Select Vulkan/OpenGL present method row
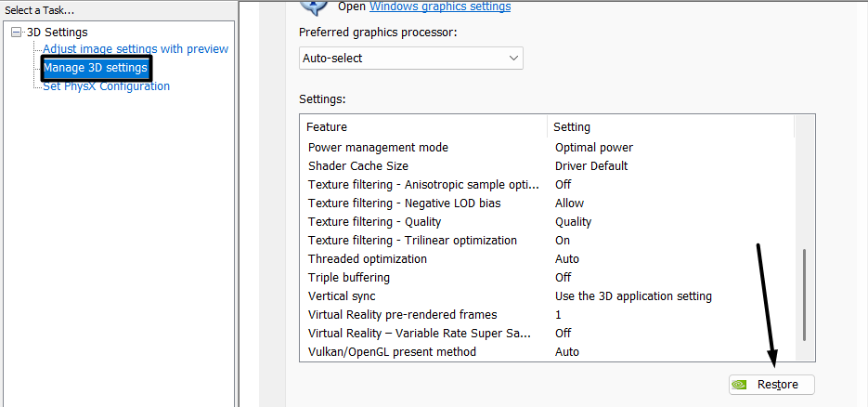Viewport: 868px width, 407px height. pyautogui.click(x=391, y=352)
